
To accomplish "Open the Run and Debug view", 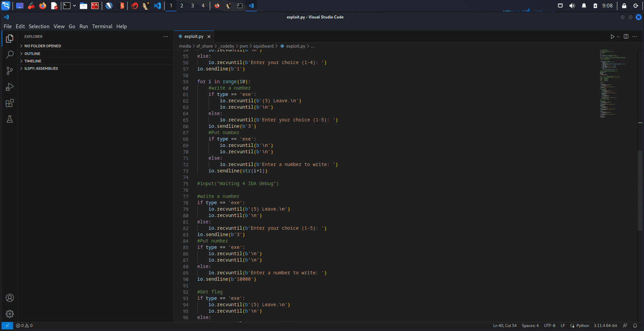I will (x=10, y=87).
